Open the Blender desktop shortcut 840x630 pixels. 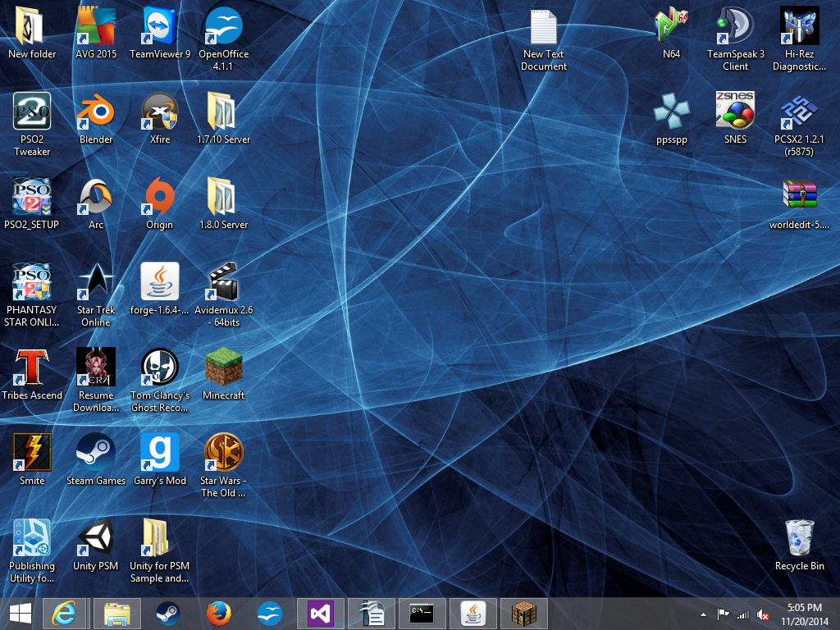click(x=96, y=112)
